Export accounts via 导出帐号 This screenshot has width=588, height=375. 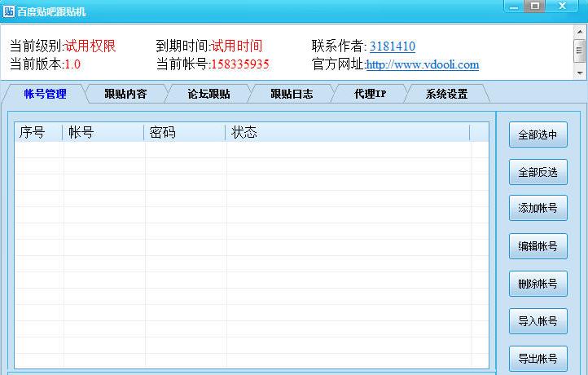pyautogui.click(x=538, y=359)
